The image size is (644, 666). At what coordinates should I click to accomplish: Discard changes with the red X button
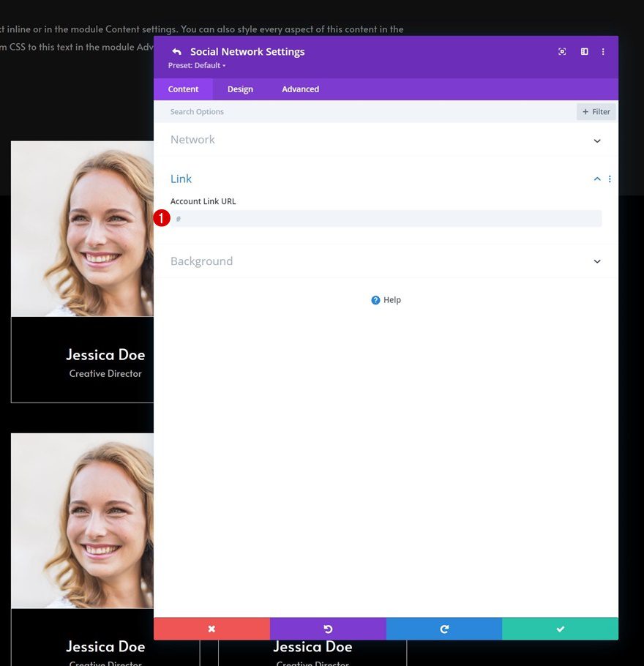(211, 628)
